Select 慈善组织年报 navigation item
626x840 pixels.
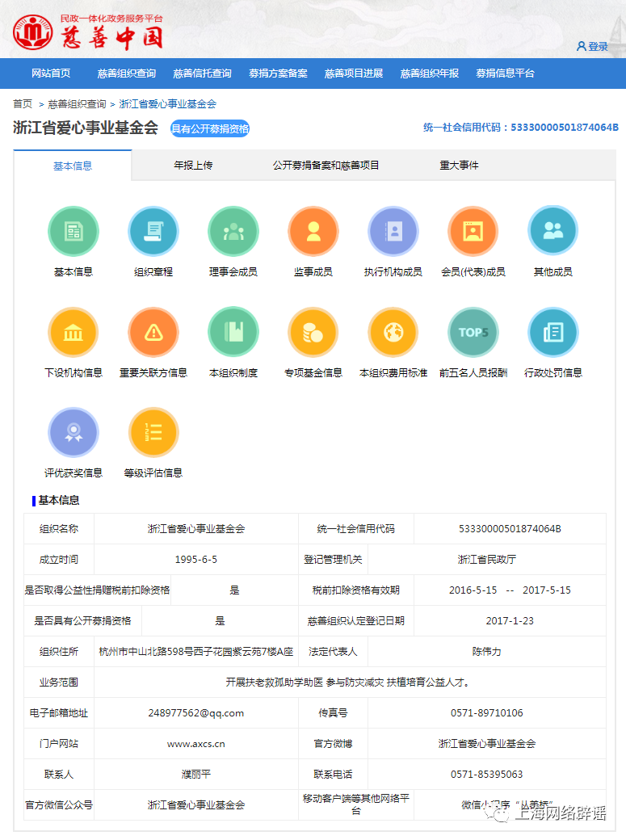(429, 73)
